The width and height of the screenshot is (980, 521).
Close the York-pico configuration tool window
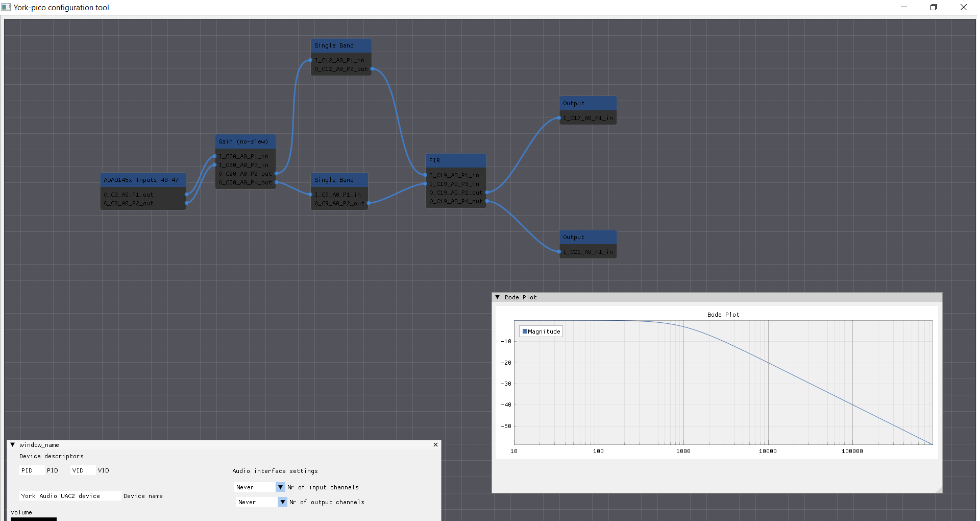964,7
